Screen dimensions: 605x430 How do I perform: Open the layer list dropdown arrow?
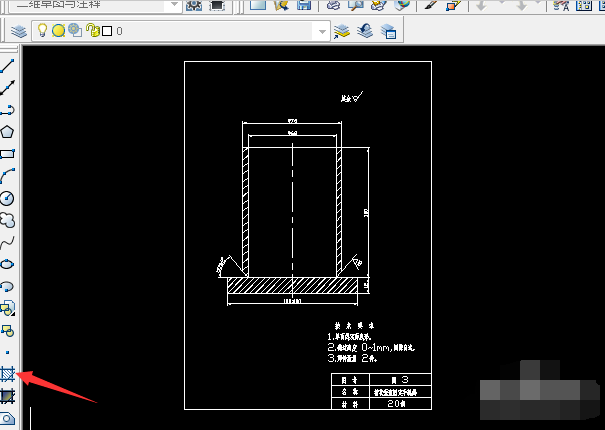click(322, 32)
